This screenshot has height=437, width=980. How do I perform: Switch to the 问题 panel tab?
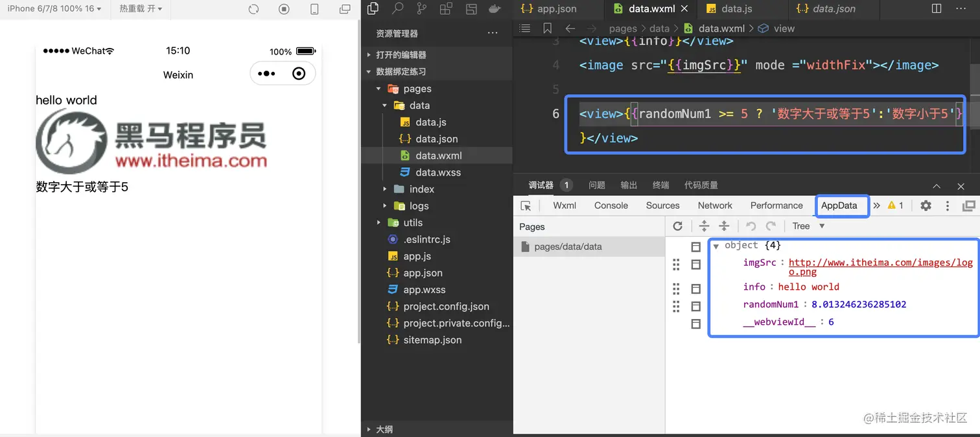[x=597, y=185]
